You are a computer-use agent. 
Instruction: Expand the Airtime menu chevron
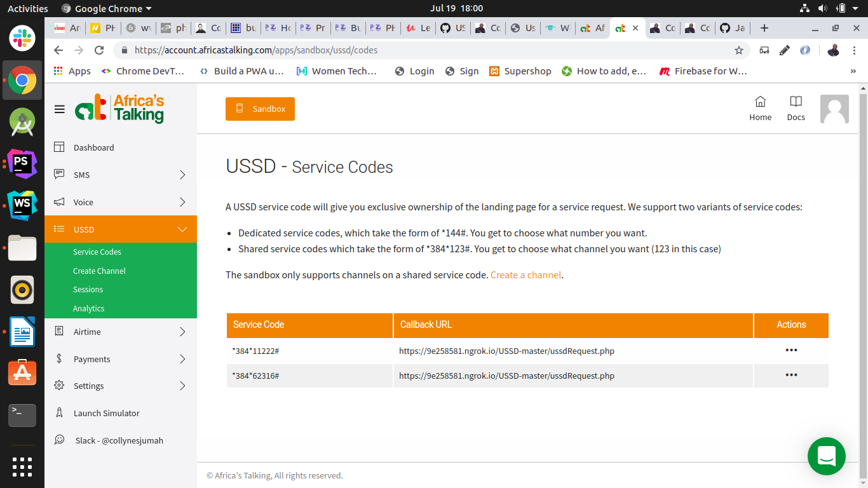[182, 332]
